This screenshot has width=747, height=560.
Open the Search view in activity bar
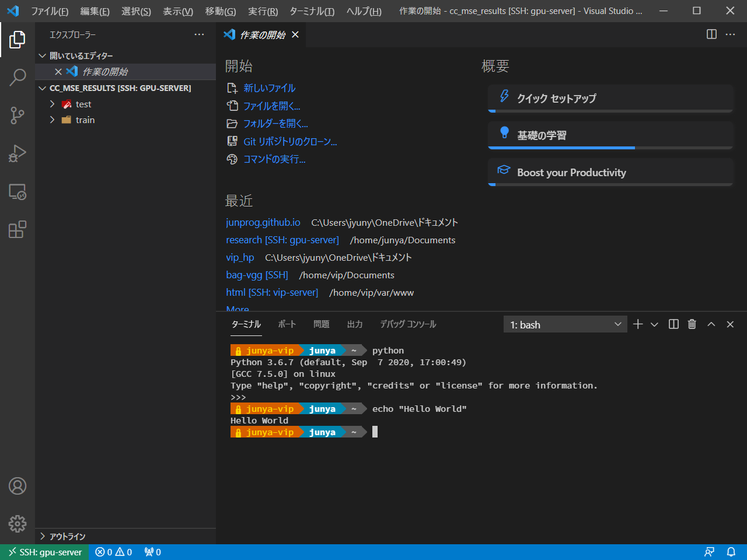point(18,77)
